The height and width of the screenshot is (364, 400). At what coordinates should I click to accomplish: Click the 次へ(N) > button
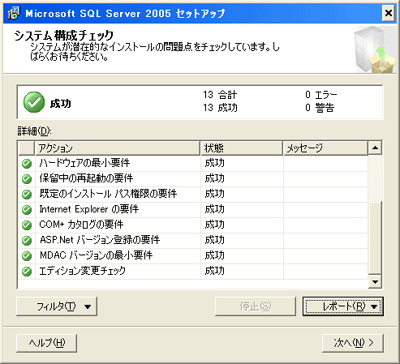pos(353,343)
